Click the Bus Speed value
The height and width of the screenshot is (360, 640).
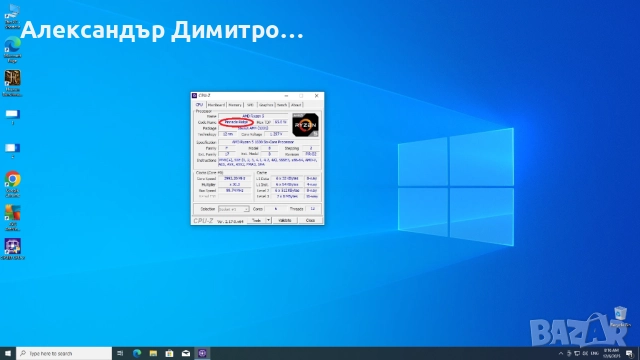234,191
